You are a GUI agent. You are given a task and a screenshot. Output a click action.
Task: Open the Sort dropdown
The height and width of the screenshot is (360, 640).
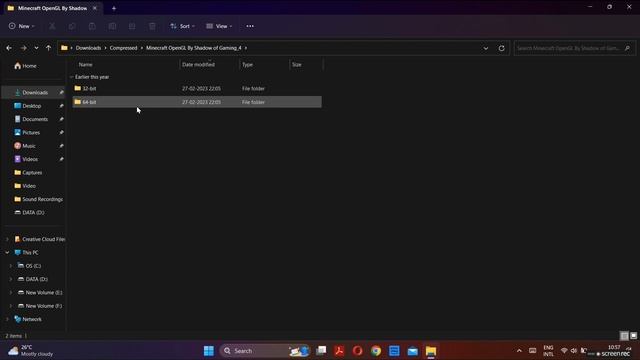(182, 26)
